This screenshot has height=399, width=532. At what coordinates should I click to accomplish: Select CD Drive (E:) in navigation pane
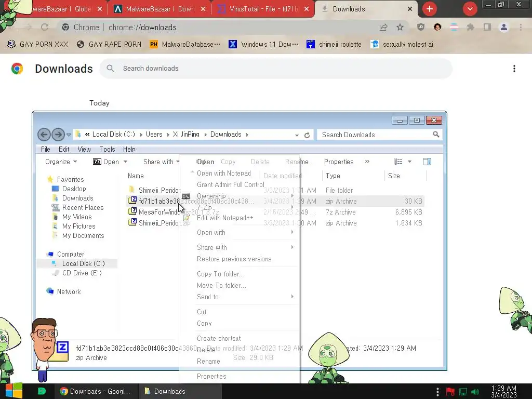click(82, 273)
